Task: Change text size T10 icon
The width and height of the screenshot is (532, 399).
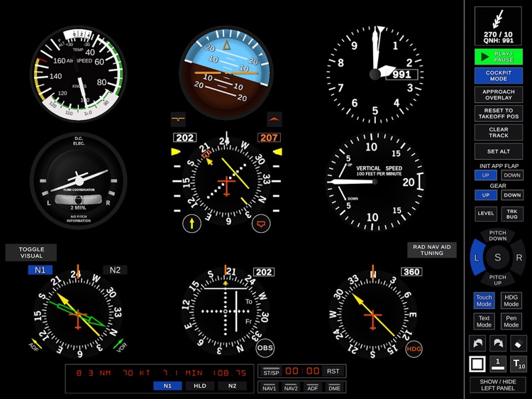Action: [x=518, y=364]
